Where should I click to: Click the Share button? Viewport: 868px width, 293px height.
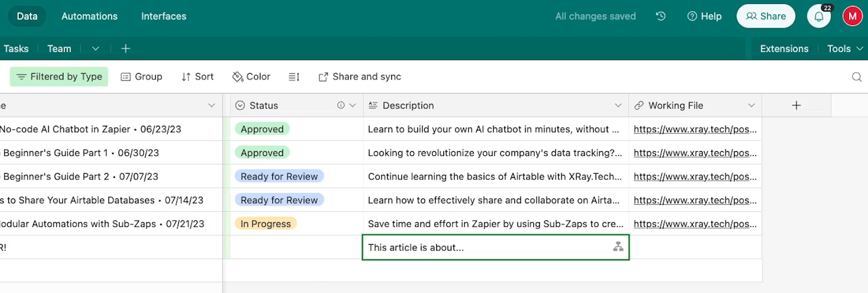[x=765, y=16]
